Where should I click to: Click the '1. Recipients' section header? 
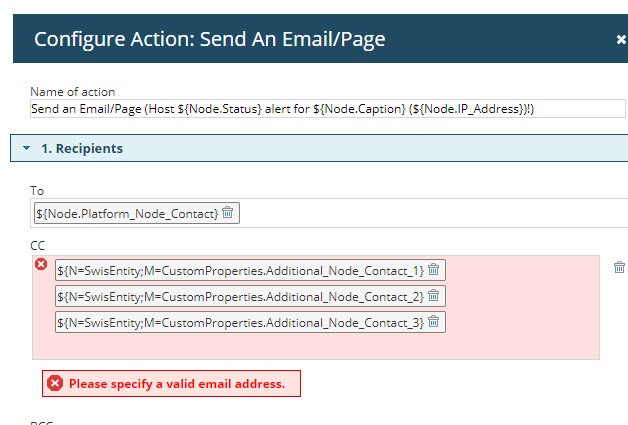[x=82, y=148]
